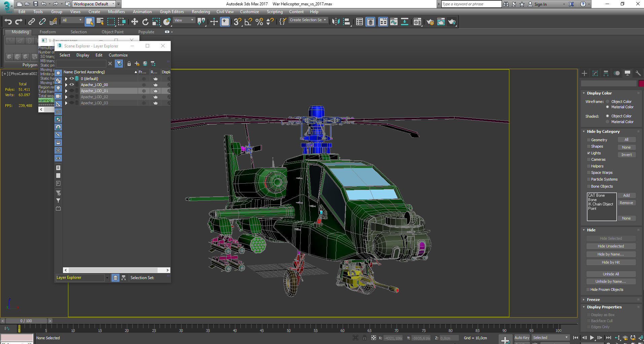This screenshot has width=644, height=344.
Task: Select Shaded Material Color radio button
Action: click(608, 122)
